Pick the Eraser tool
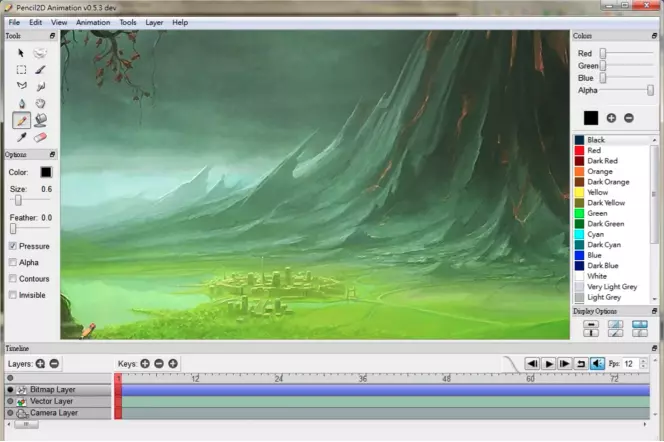 40,137
